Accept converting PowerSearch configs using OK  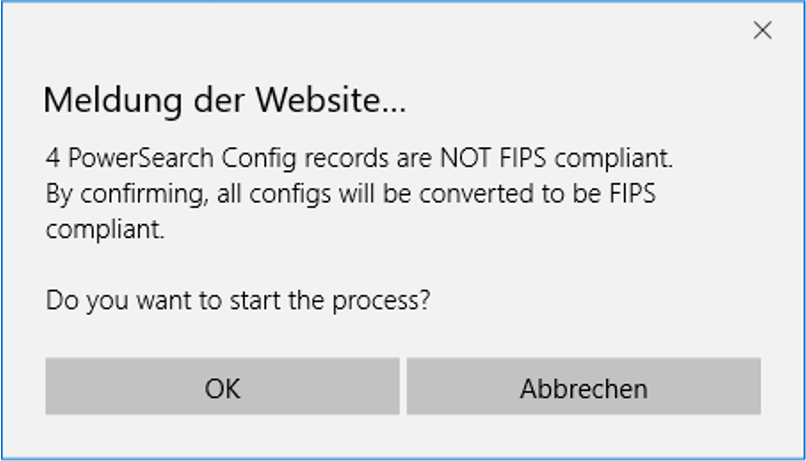coord(222,386)
